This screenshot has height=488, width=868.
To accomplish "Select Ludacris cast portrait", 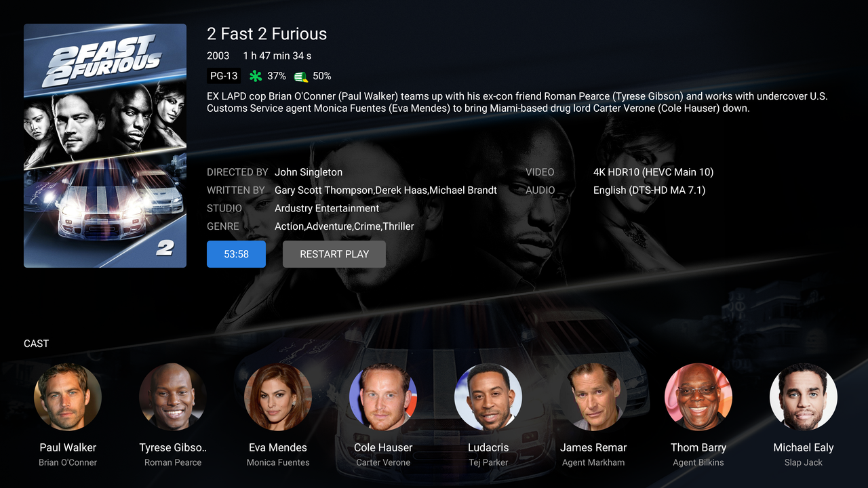I will click(488, 397).
